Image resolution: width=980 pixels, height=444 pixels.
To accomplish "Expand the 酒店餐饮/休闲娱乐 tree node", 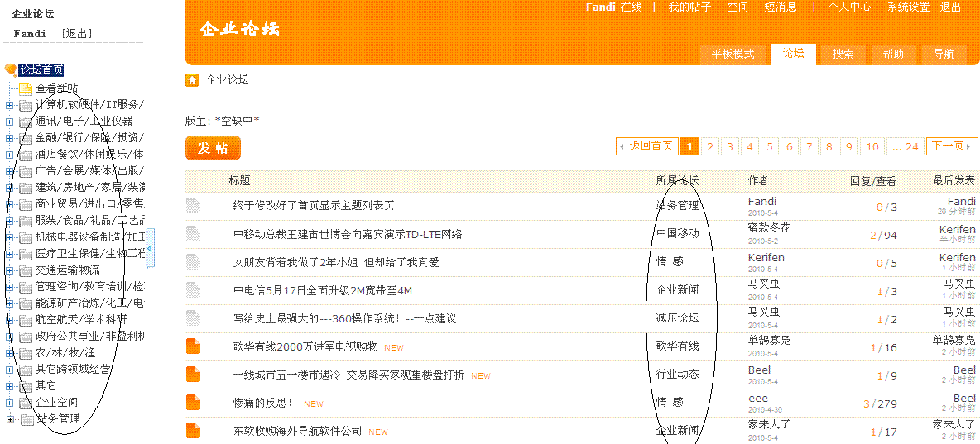I will click(x=9, y=155).
